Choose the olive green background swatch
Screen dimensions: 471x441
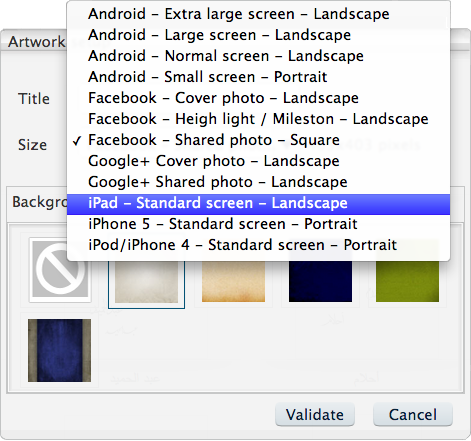(407, 282)
